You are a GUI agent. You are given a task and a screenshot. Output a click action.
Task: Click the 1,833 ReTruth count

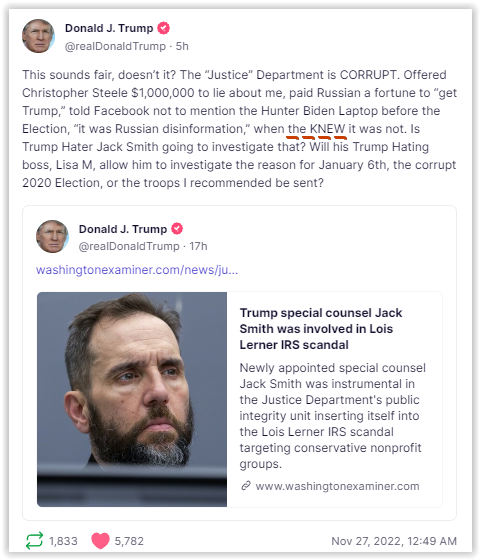coord(63,541)
